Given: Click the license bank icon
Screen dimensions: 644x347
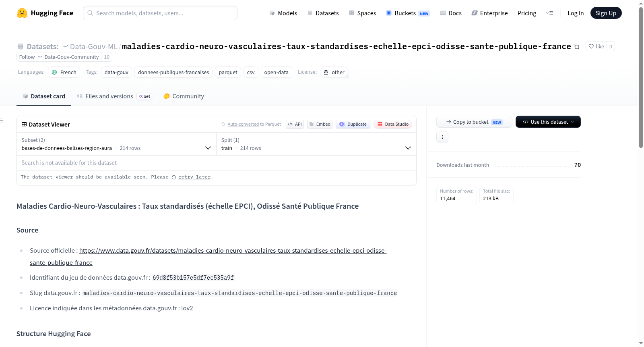Looking at the screenshot, I should (326, 72).
